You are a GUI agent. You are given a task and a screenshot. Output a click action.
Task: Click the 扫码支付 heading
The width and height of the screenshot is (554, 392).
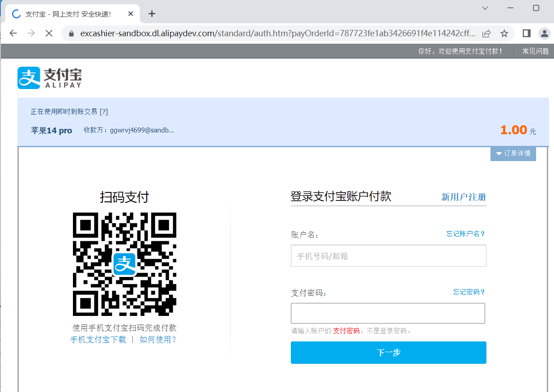124,197
